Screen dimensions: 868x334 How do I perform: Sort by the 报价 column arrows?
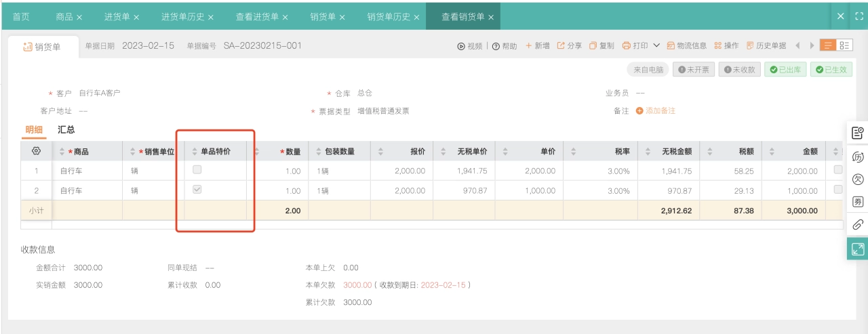pyautogui.click(x=381, y=152)
